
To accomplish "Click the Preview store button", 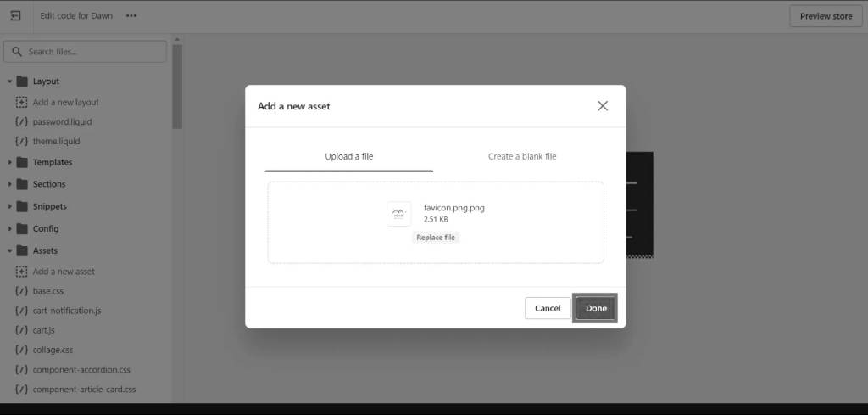I will [826, 16].
